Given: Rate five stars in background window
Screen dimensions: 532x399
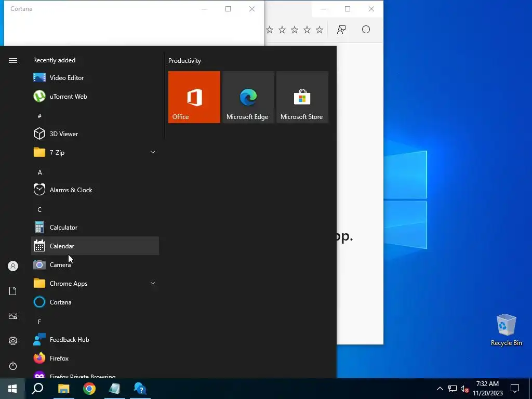Looking at the screenshot, I should click(x=320, y=30).
